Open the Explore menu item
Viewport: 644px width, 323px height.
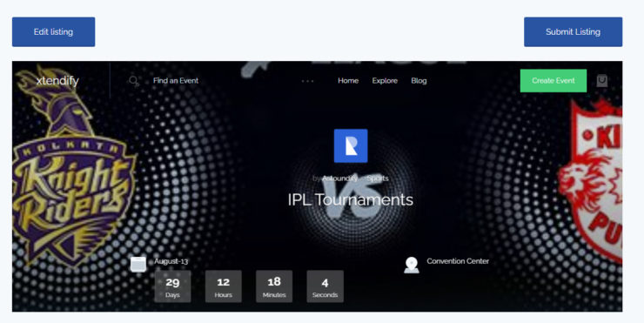(x=385, y=81)
